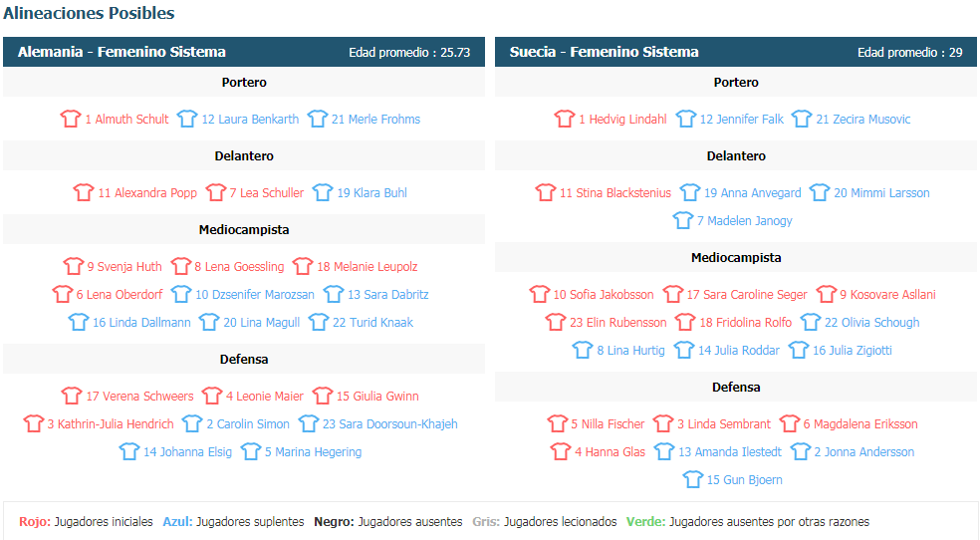The image size is (980, 540).
Task: Click the blue jersey icon by Gun Bjoern
Action: point(692,480)
